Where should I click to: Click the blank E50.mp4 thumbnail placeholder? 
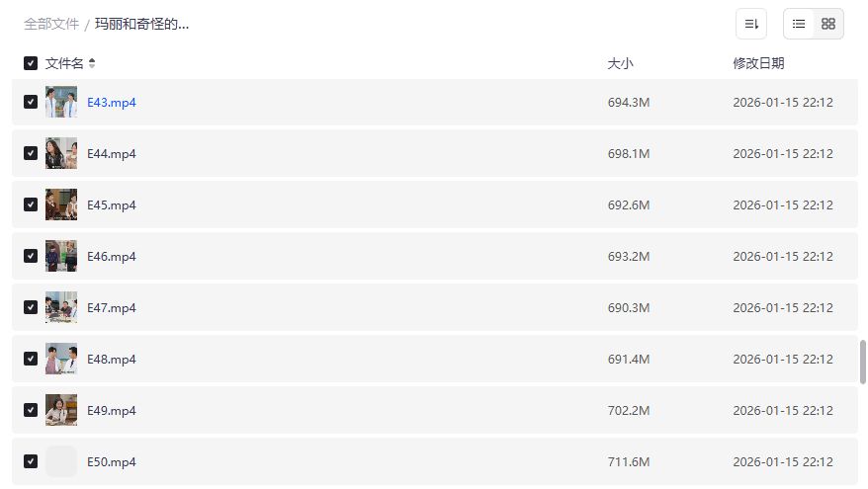pyautogui.click(x=61, y=461)
